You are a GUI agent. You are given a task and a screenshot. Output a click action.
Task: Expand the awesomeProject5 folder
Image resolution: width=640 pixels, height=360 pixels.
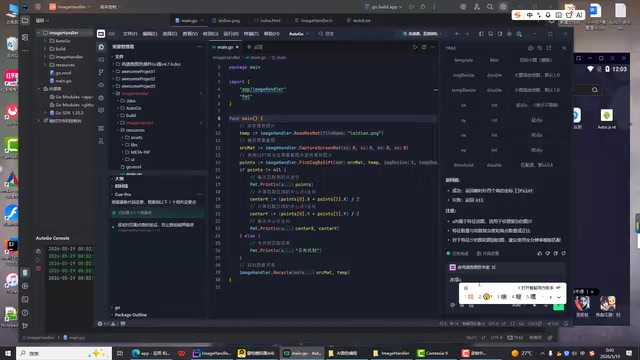point(138,86)
